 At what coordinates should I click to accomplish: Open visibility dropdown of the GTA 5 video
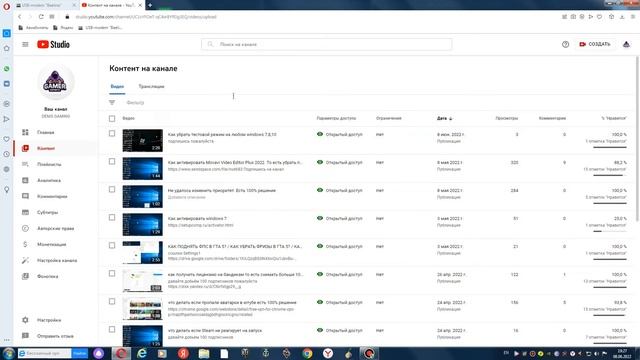(x=340, y=246)
